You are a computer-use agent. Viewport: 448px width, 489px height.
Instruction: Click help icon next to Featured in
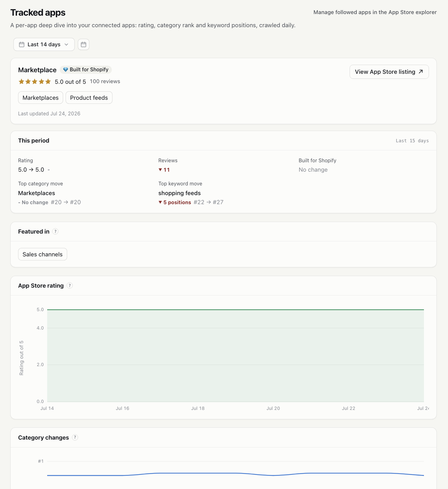[x=55, y=231]
